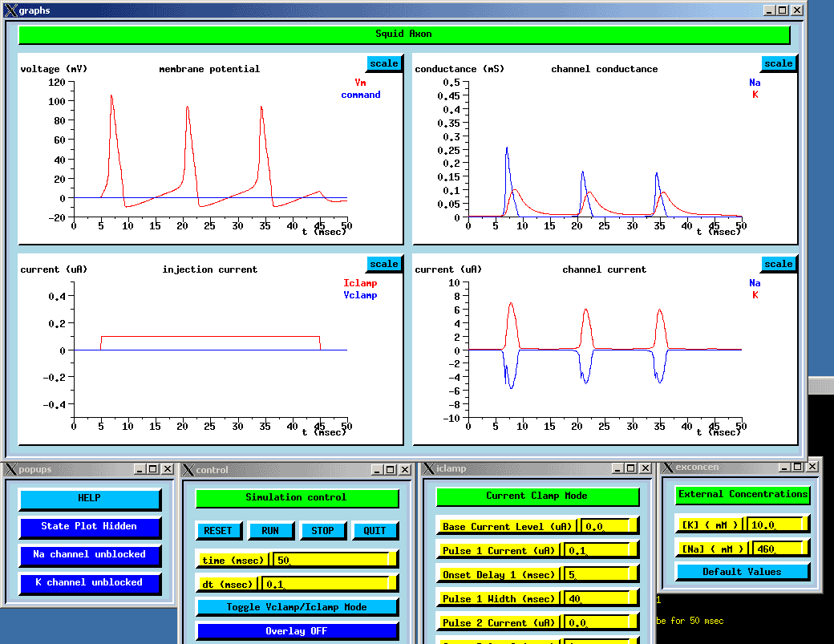This screenshot has width=834, height=644.
Task: Toggle Vclamp/Iclamp Mode
Action: (x=296, y=607)
